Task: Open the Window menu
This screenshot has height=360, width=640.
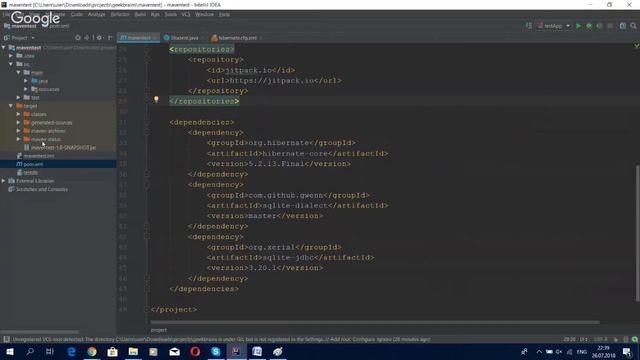Action: click(x=204, y=14)
